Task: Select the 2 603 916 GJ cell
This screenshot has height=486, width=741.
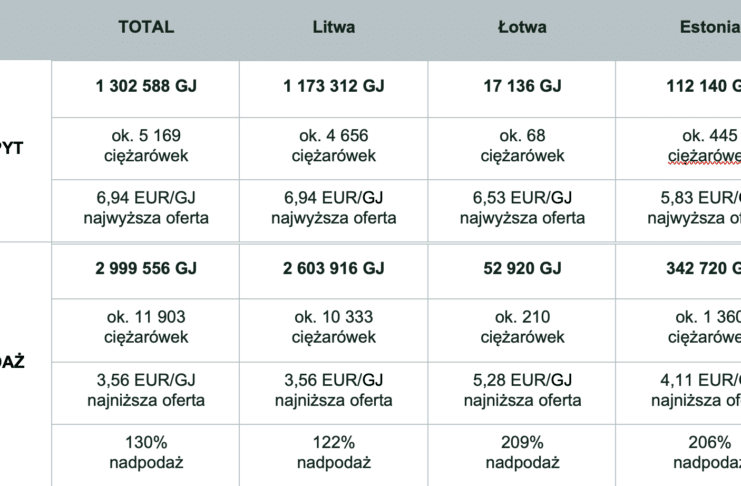Action: (x=334, y=271)
